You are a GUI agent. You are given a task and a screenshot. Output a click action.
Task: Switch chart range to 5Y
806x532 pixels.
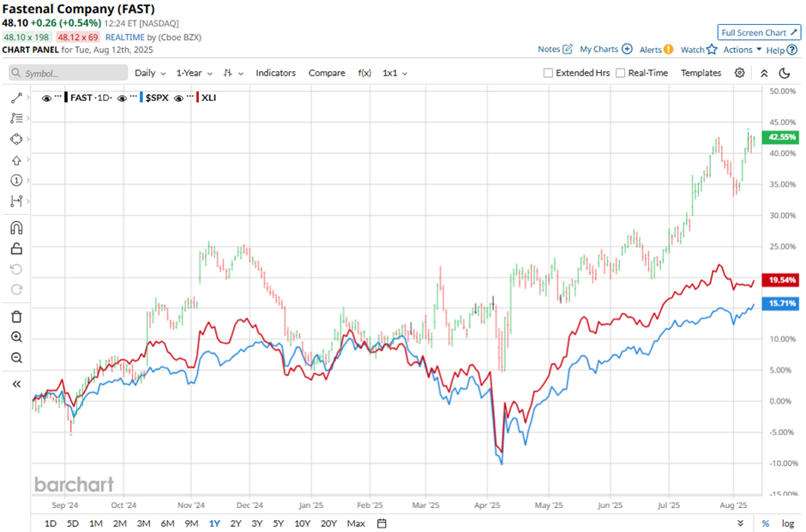point(278,523)
